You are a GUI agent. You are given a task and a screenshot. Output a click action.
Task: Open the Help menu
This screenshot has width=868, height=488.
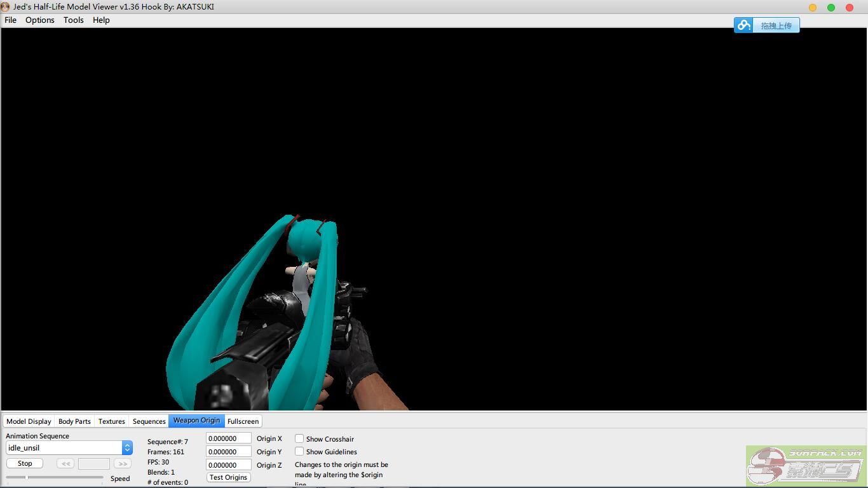101,20
